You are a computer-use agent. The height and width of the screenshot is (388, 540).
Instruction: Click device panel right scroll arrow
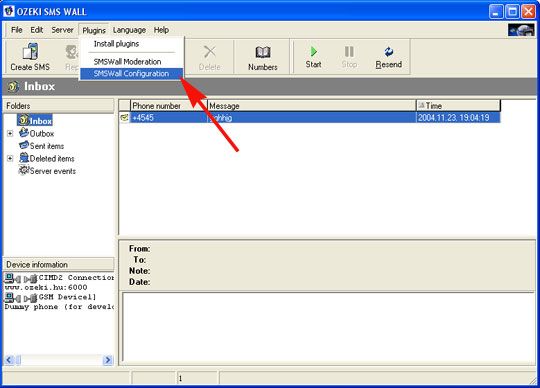(108, 360)
